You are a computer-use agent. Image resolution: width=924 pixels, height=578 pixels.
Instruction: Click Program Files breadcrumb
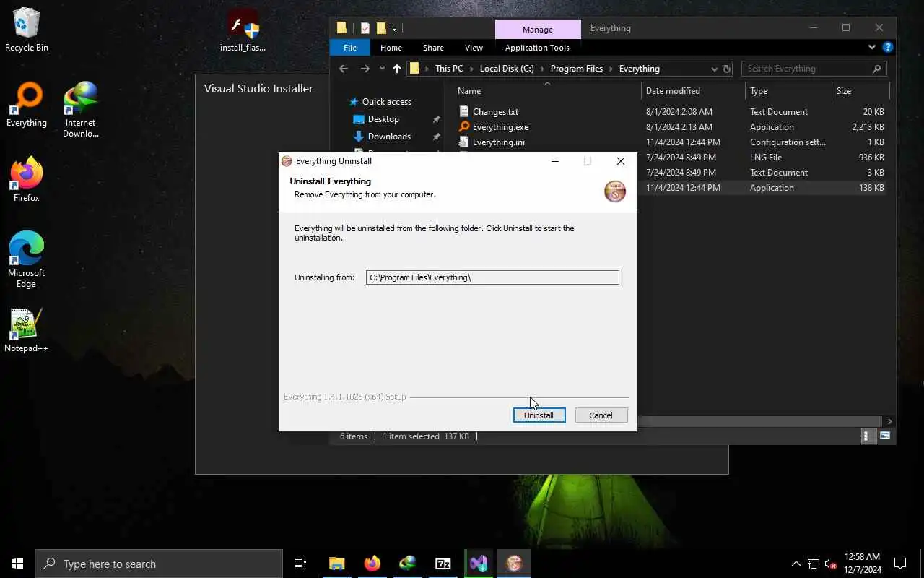(x=576, y=69)
